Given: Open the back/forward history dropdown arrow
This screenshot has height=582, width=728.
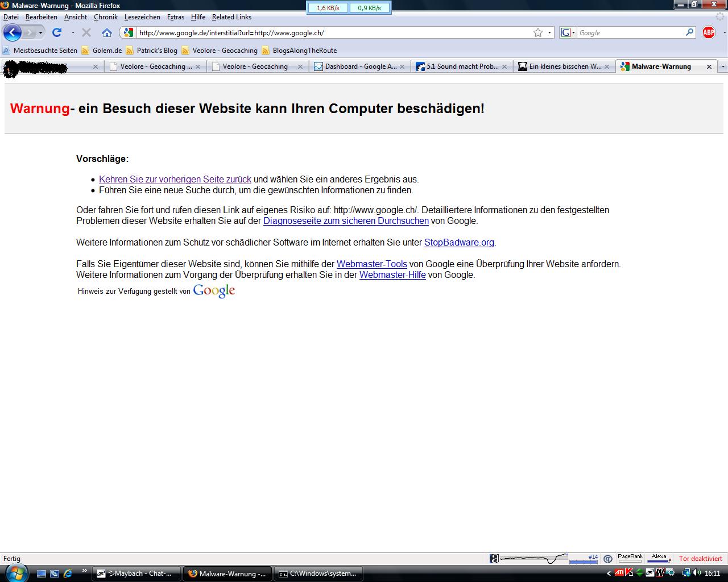Looking at the screenshot, I should point(40,33).
